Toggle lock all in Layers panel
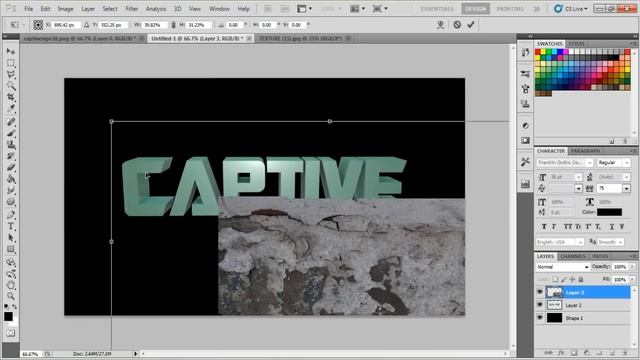640x360 pixels. pos(581,280)
